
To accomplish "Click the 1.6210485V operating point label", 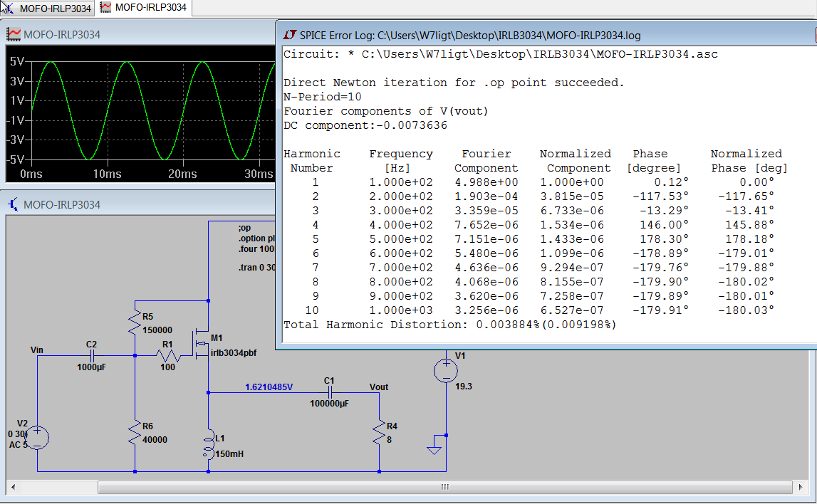I will pos(269,387).
